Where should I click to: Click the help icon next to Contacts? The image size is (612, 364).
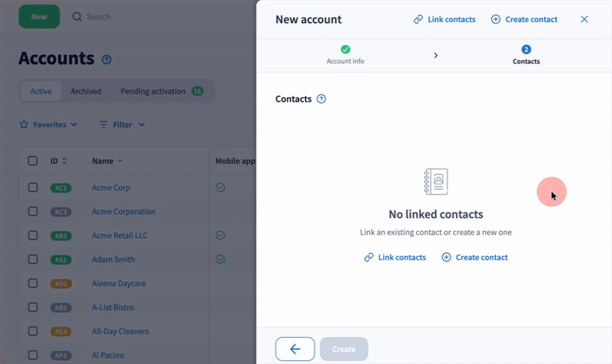click(321, 99)
